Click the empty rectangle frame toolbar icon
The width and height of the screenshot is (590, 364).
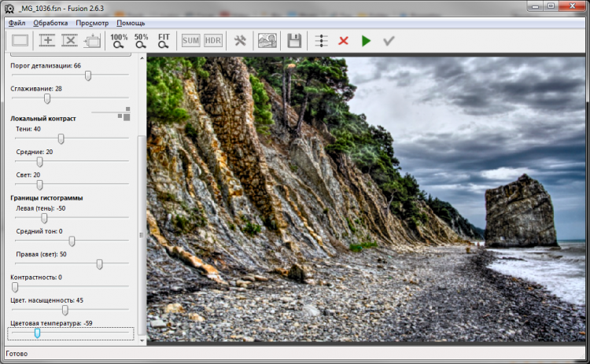click(x=20, y=41)
